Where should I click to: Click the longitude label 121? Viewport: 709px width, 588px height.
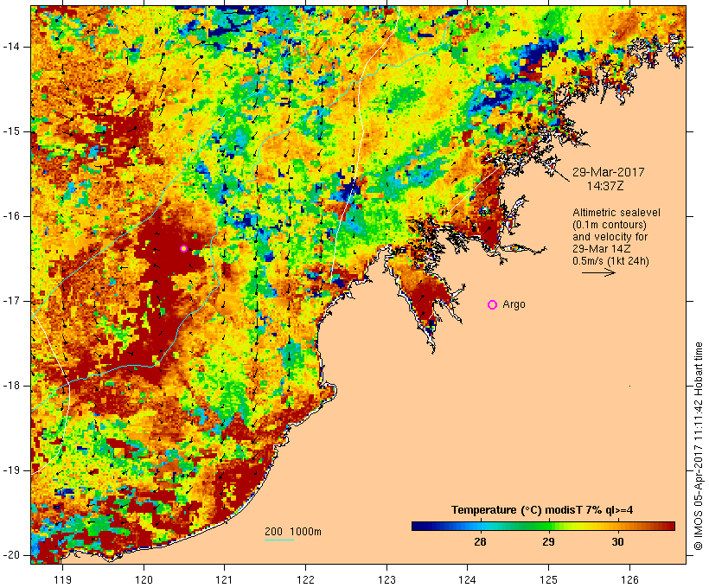(x=224, y=579)
